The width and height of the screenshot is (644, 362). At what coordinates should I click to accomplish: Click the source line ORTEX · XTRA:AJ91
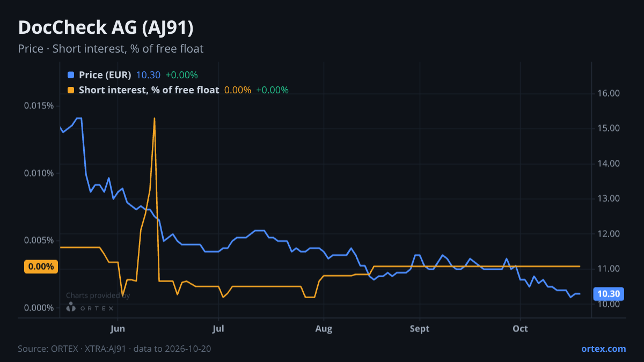pos(114,349)
